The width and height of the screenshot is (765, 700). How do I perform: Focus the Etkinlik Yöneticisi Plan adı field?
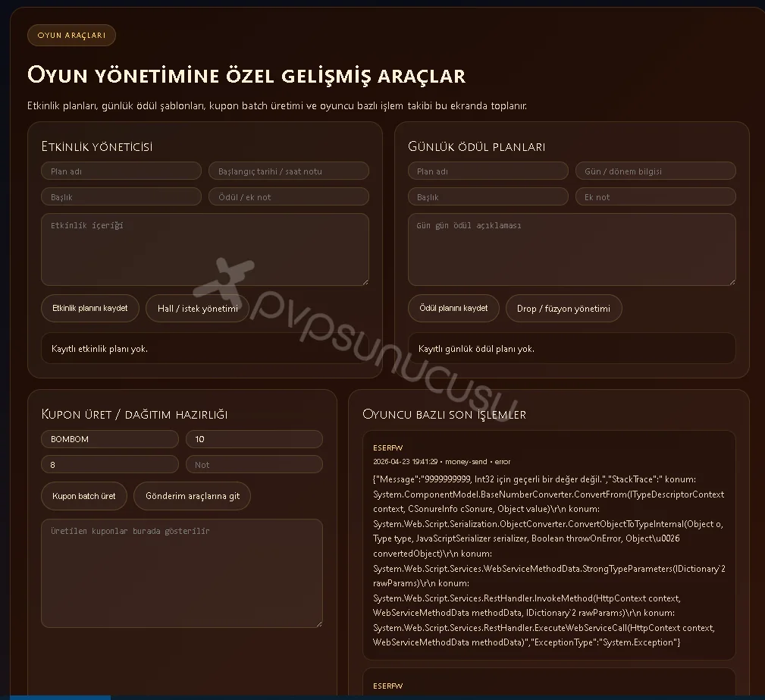pyautogui.click(x=121, y=171)
